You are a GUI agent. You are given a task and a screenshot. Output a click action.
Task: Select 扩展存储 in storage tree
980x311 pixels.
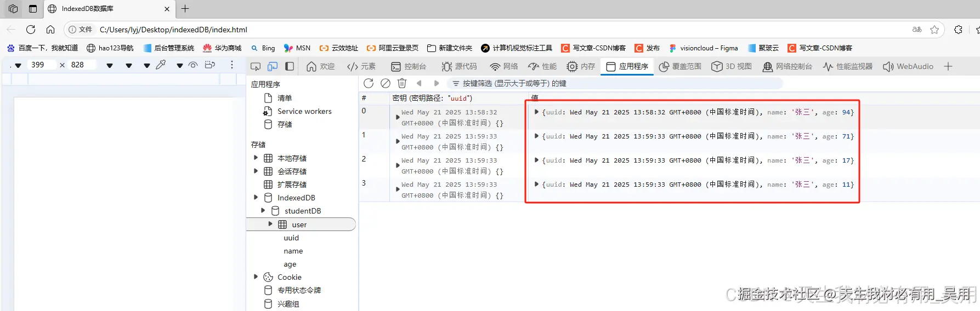point(292,185)
